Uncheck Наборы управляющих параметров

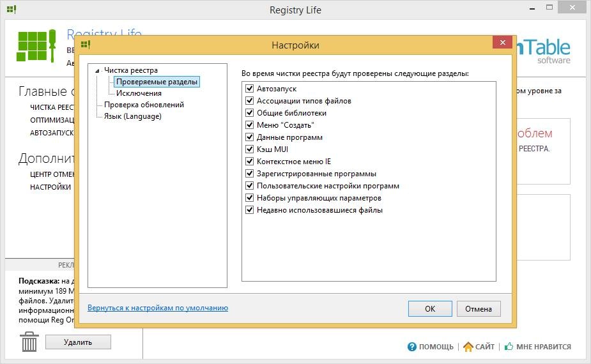249,198
